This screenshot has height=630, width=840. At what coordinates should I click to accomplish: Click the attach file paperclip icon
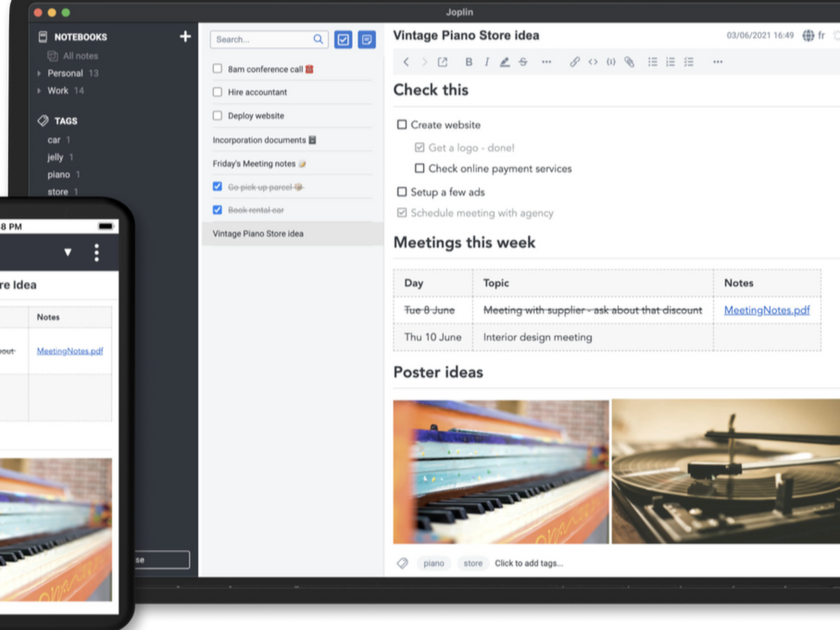pos(629,62)
